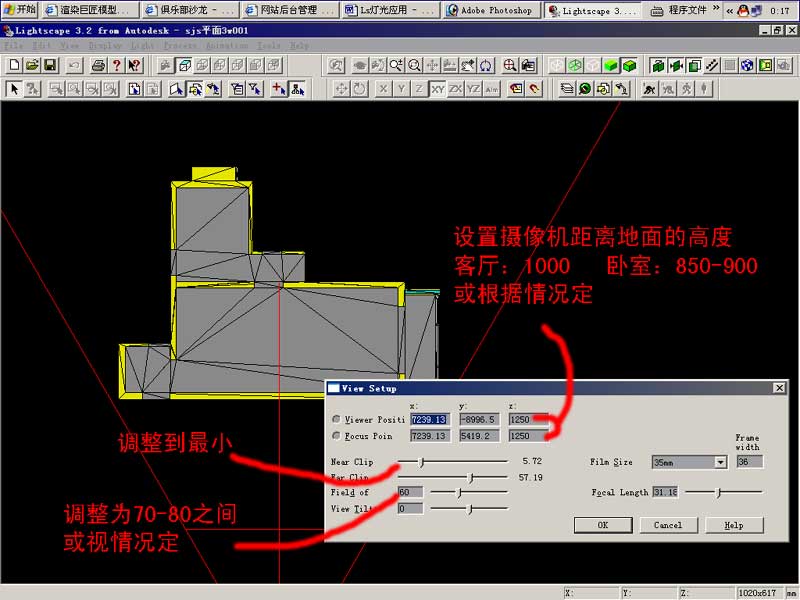Click the Focus Point y value field
This screenshot has height=600, width=800.
(x=479, y=436)
